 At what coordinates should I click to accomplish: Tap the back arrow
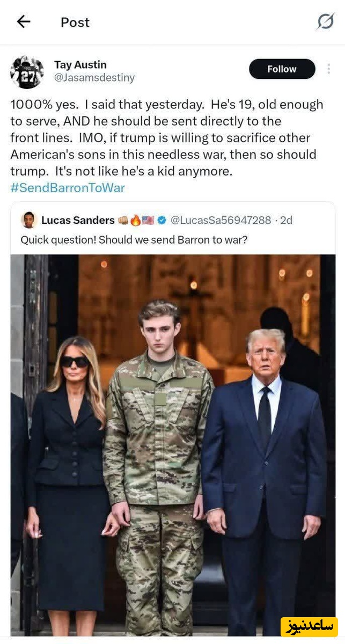coord(24,21)
